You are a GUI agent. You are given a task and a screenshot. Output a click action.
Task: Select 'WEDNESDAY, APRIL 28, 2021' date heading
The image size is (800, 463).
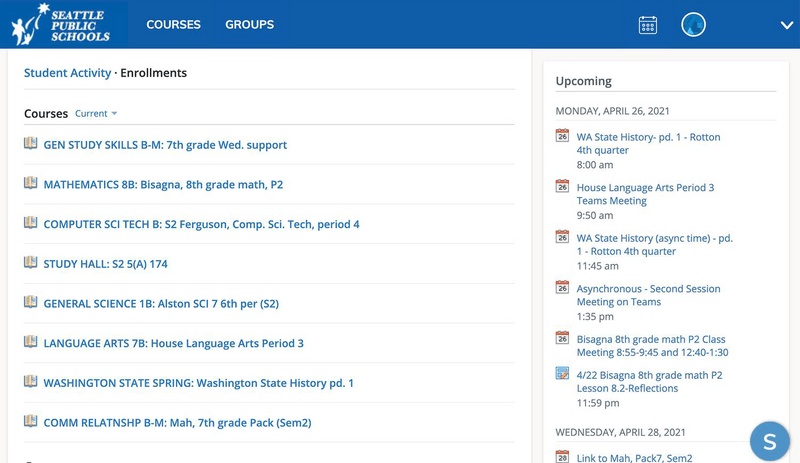click(620, 432)
